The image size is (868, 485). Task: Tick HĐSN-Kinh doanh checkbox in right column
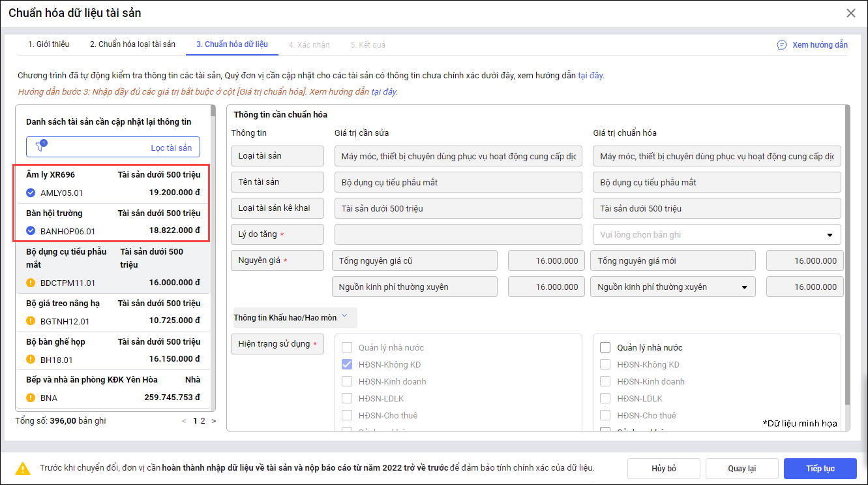605,381
